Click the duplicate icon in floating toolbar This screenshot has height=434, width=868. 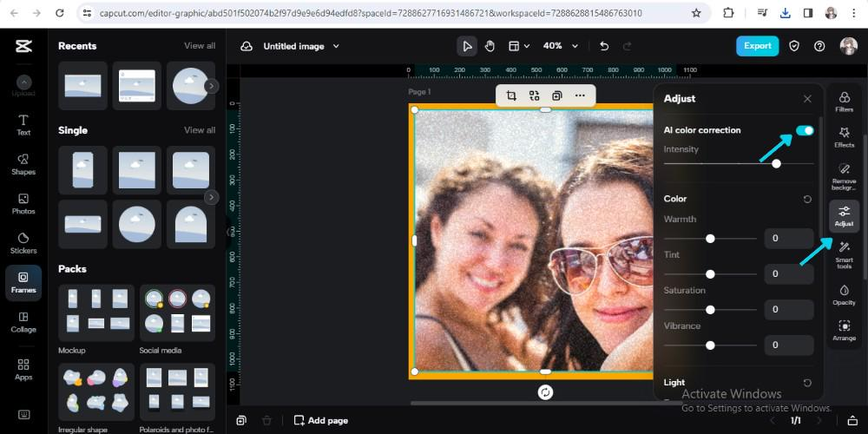tap(556, 95)
